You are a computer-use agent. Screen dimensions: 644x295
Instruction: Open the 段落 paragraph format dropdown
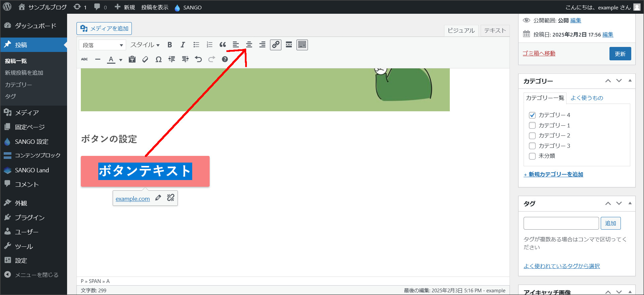click(x=102, y=45)
